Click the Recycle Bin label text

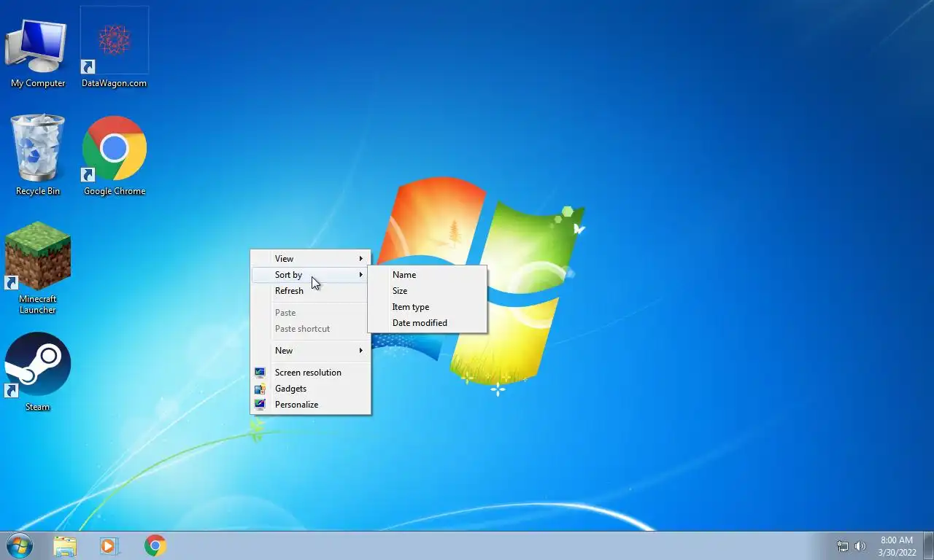tap(38, 191)
